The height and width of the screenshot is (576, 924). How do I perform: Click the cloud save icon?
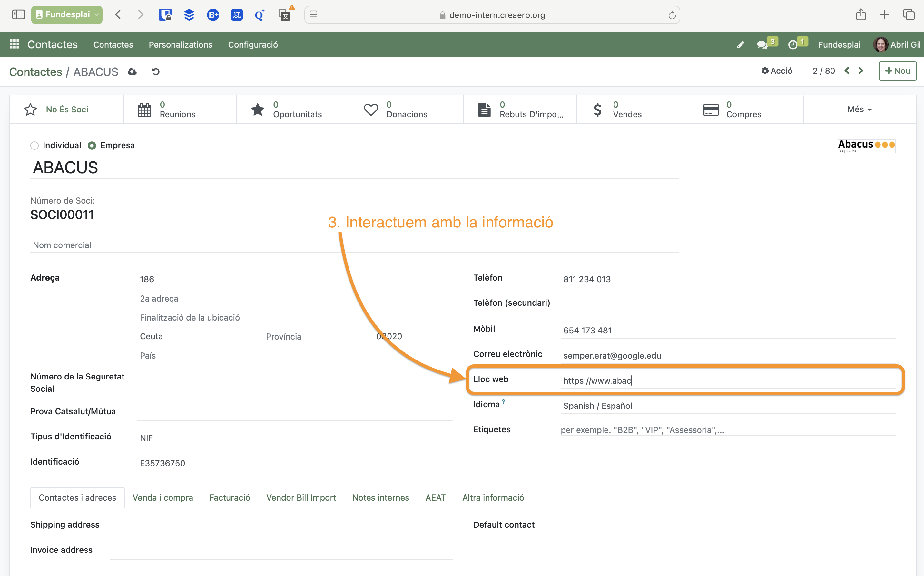pyautogui.click(x=132, y=72)
